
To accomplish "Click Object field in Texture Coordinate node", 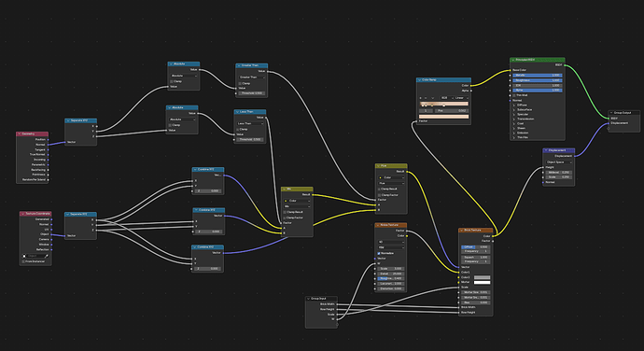I will coord(35,256).
